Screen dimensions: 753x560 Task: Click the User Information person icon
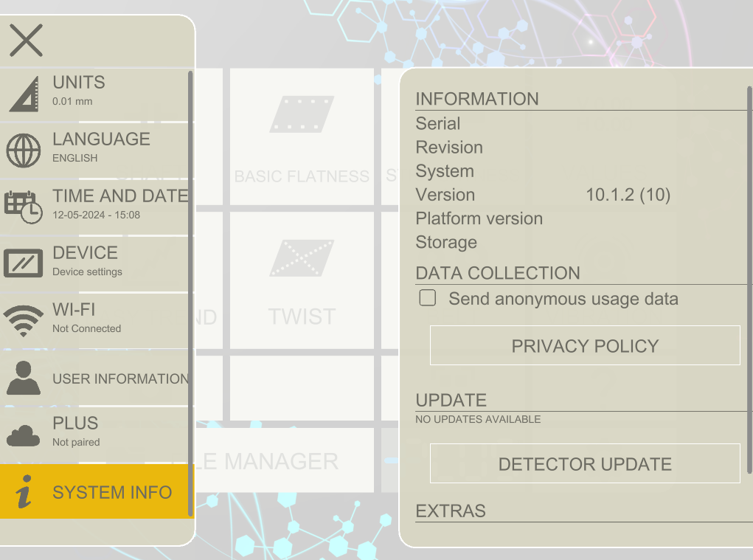tap(24, 378)
